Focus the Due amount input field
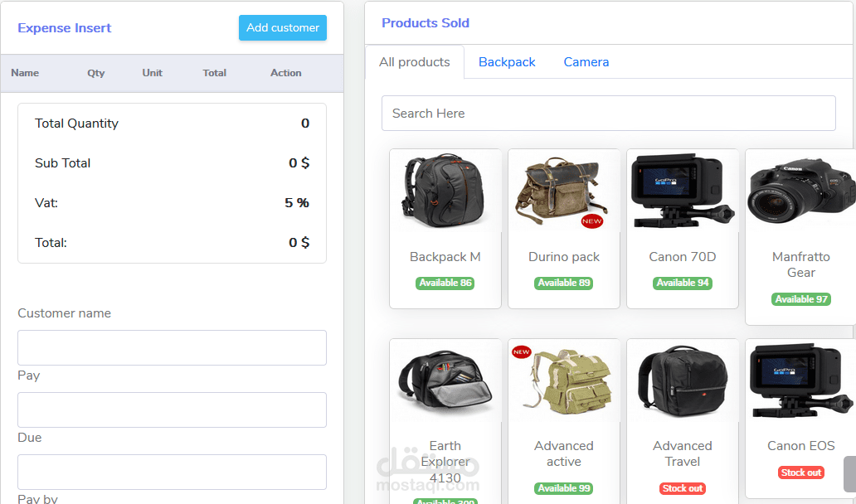This screenshot has width=856, height=504. point(172,472)
